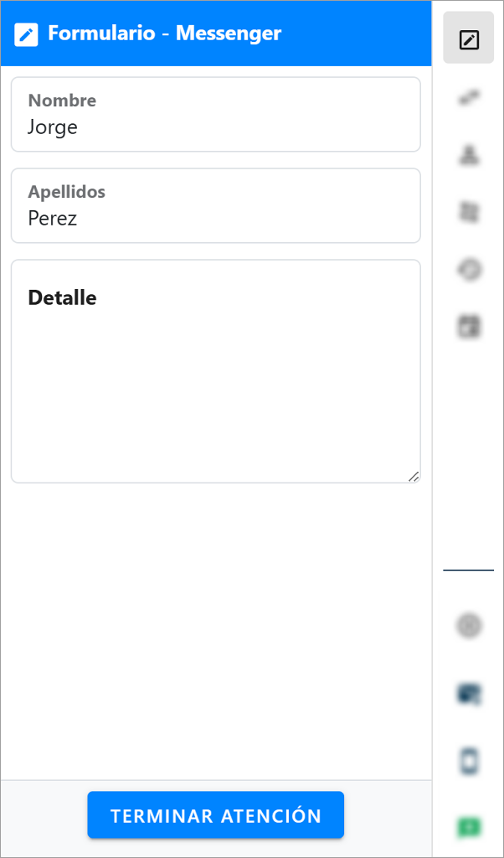The height and width of the screenshot is (858, 504).
Task: Click the modules grid icon in the sidebar
Action: (468, 212)
